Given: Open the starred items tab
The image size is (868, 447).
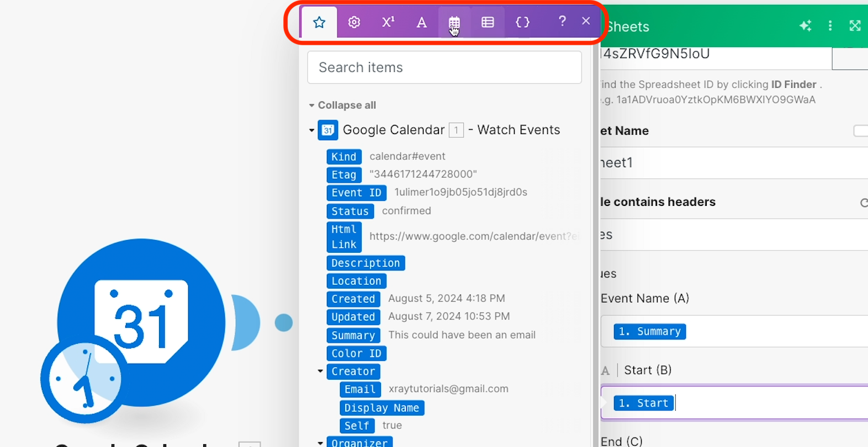Looking at the screenshot, I should [319, 22].
